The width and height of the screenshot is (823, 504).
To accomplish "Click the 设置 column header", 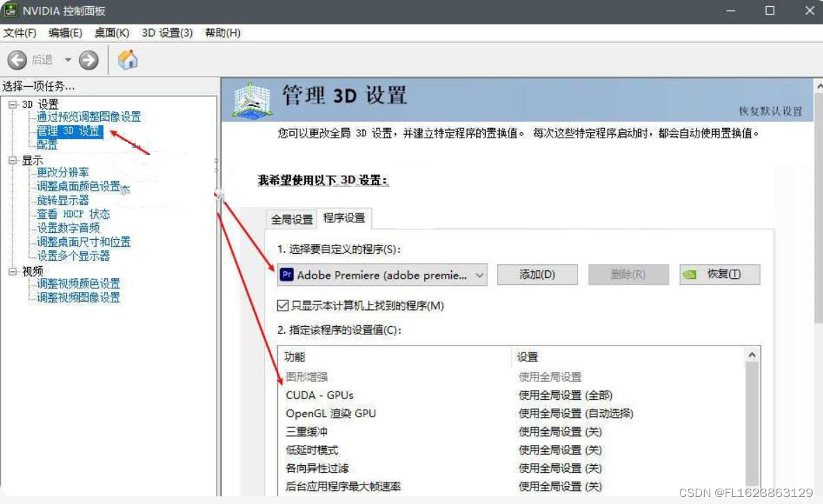I will [x=528, y=357].
